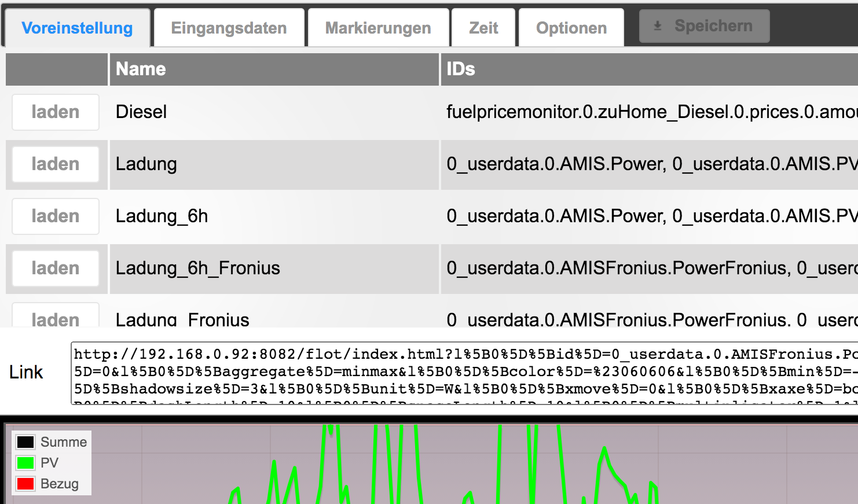This screenshot has width=858, height=504.
Task: Click the Name column header
Action: [274, 69]
